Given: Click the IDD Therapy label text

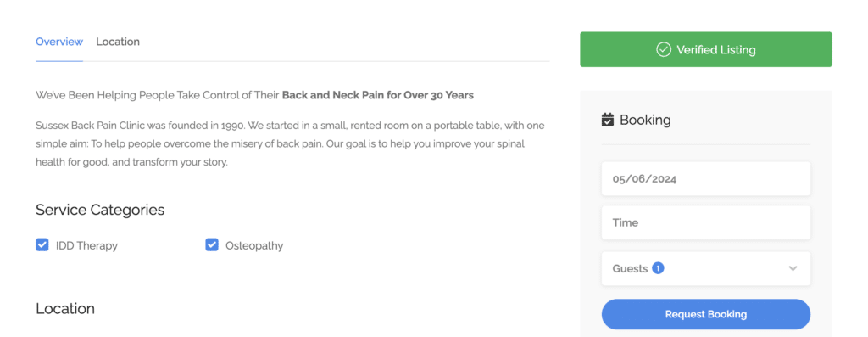Looking at the screenshot, I should (x=87, y=245).
